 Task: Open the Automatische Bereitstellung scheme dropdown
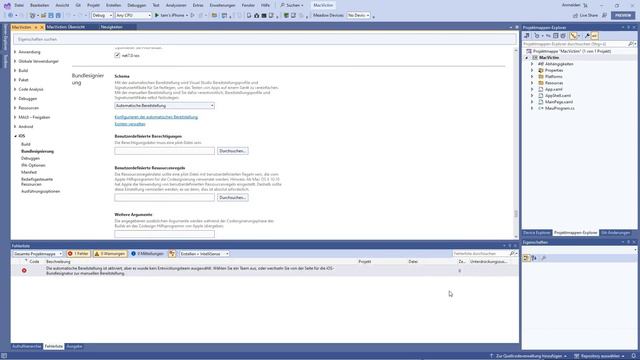(x=164, y=106)
